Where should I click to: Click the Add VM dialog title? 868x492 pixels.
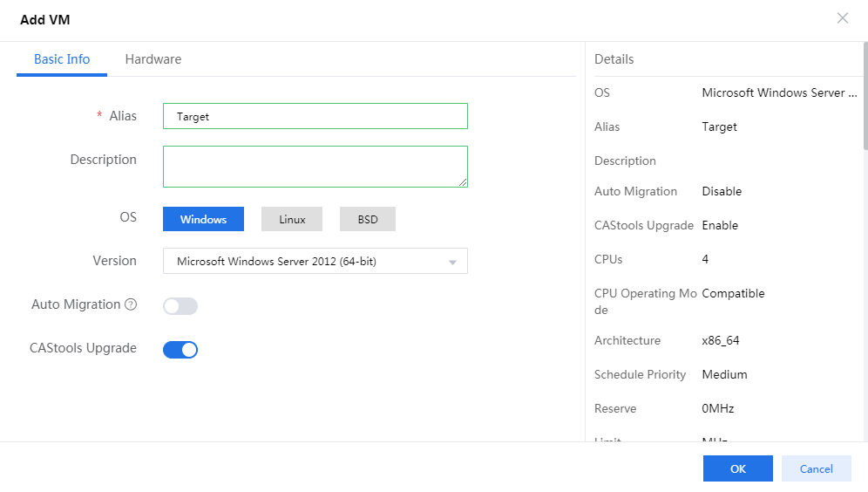[x=44, y=19]
